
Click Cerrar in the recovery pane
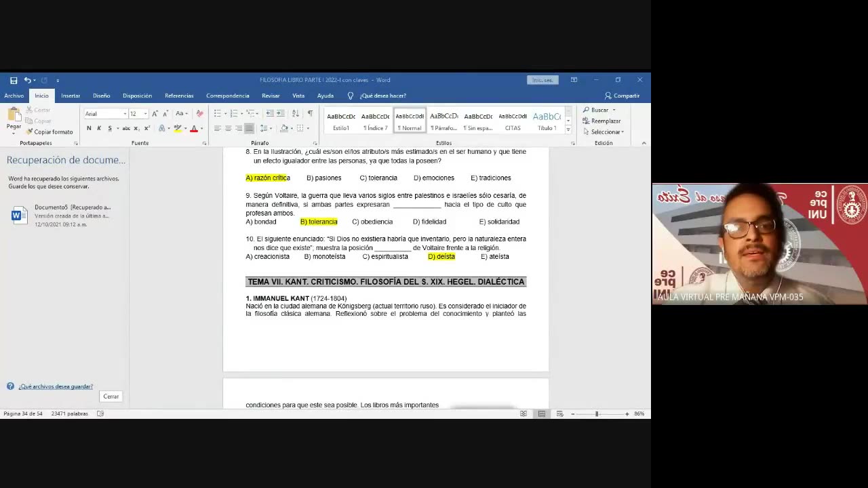[x=111, y=396]
